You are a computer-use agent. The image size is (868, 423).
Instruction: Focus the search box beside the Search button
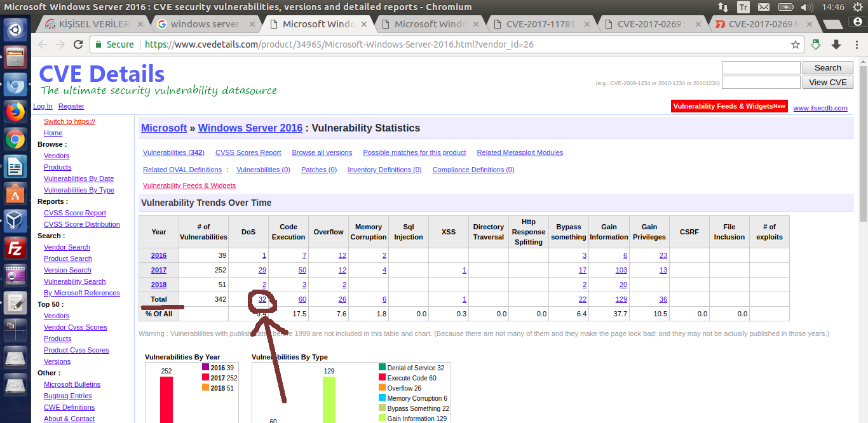click(761, 68)
